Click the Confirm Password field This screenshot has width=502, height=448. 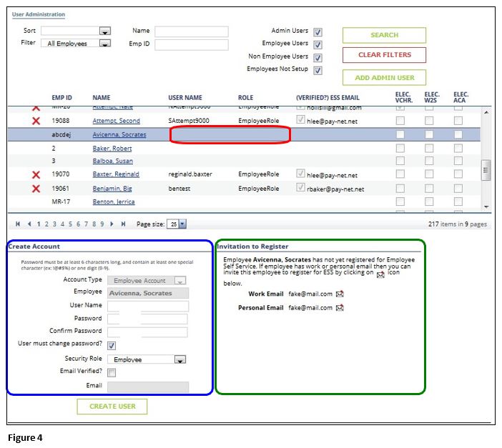coord(147,332)
